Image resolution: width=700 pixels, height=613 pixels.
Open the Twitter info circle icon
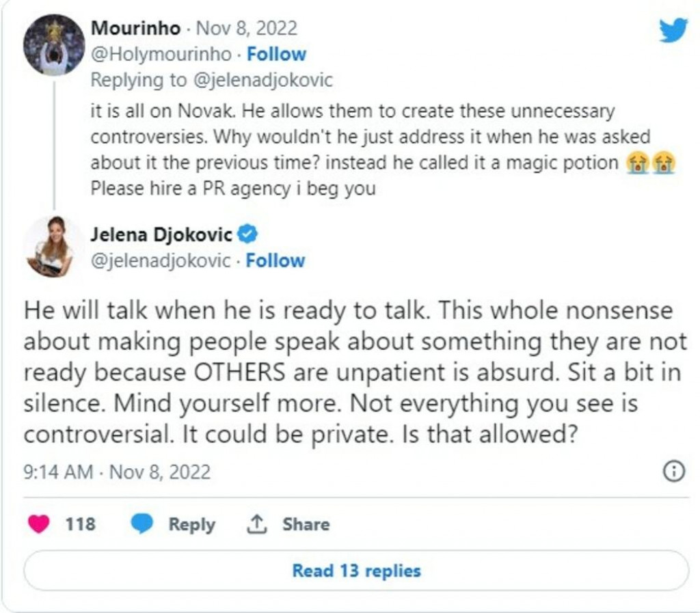[674, 472]
